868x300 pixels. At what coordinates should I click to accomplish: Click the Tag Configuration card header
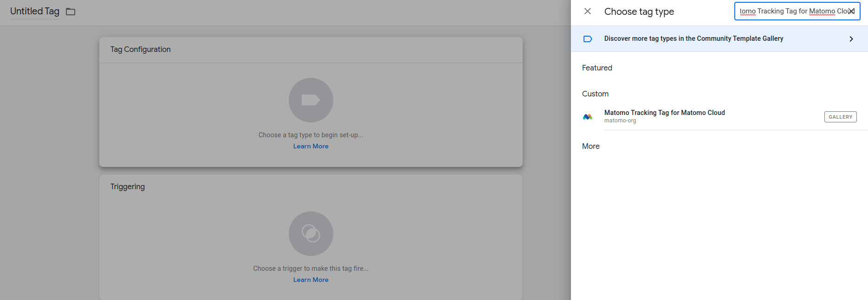pyautogui.click(x=141, y=50)
